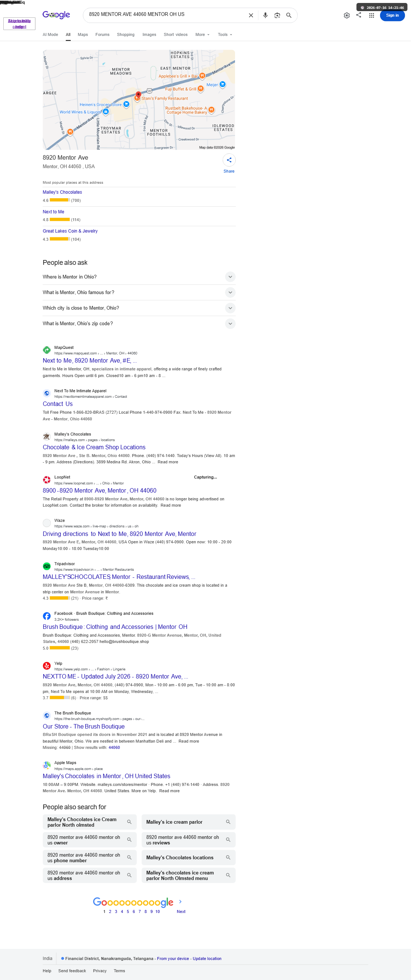Click the Tripadvisor result favicon
This screenshot has width=416, height=980.
coord(47,566)
